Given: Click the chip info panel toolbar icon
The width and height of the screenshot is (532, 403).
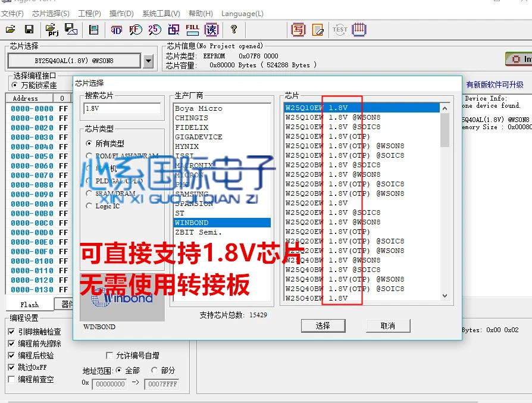Looking at the screenshot, I should (x=93, y=30).
